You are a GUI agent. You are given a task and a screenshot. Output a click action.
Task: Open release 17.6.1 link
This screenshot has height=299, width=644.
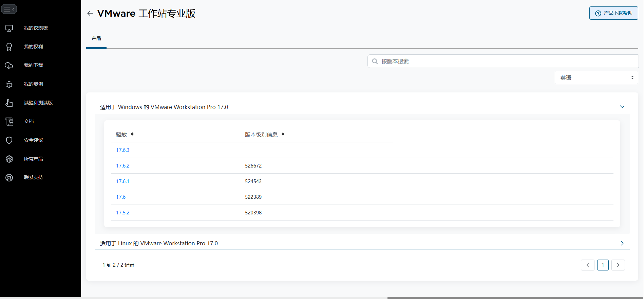[123, 181]
